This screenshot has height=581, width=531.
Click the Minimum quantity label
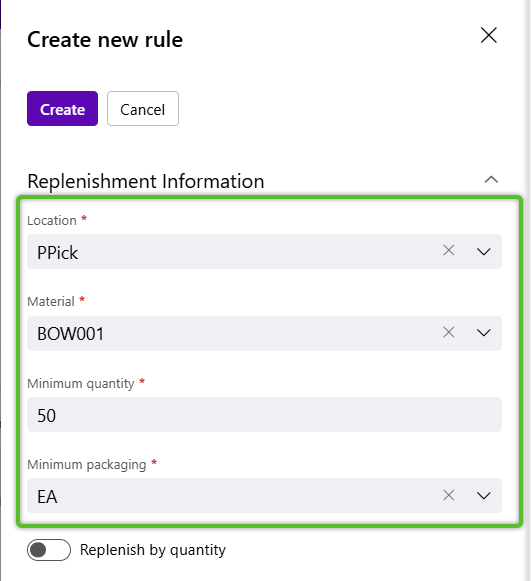tap(80, 384)
